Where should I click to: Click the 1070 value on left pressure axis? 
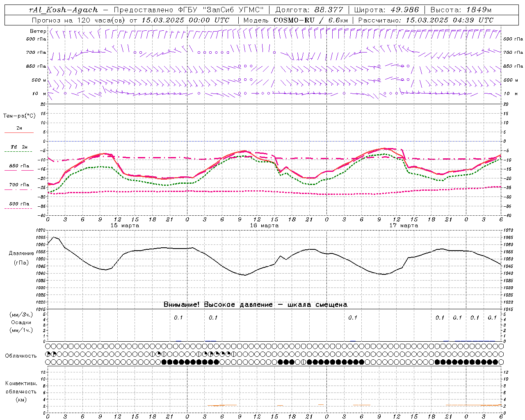point(41,231)
